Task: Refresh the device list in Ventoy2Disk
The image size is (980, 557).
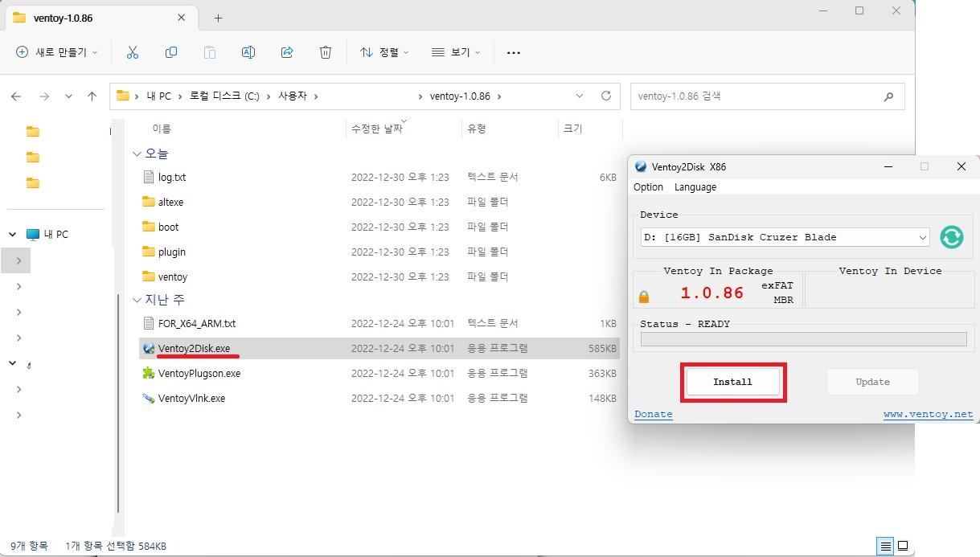Action: pos(951,236)
